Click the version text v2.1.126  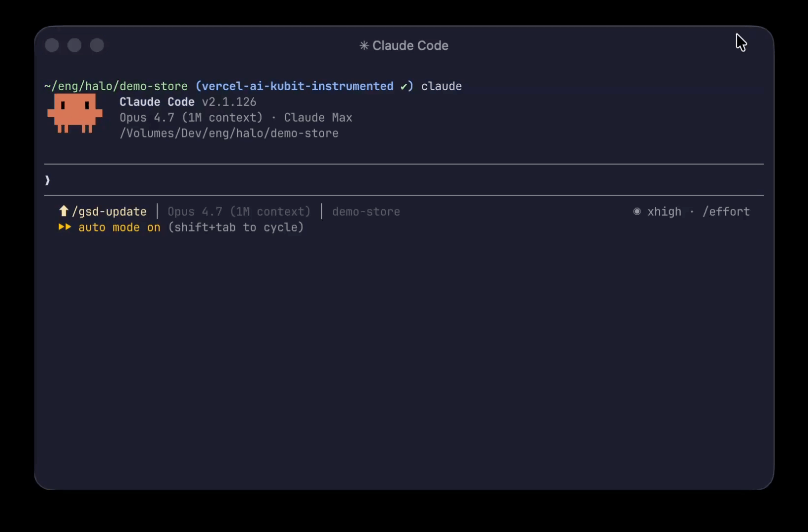pos(229,102)
